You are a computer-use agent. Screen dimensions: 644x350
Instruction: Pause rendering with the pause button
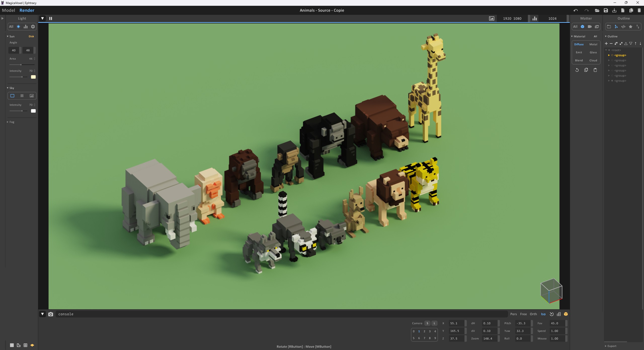pos(51,18)
